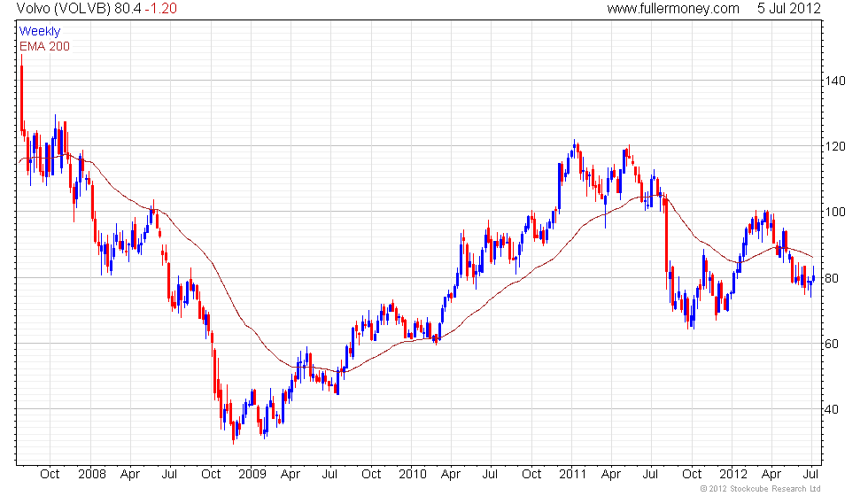The width and height of the screenshot is (868, 496).
Task: Click the 2012 year label on axis
Action: coord(733,475)
